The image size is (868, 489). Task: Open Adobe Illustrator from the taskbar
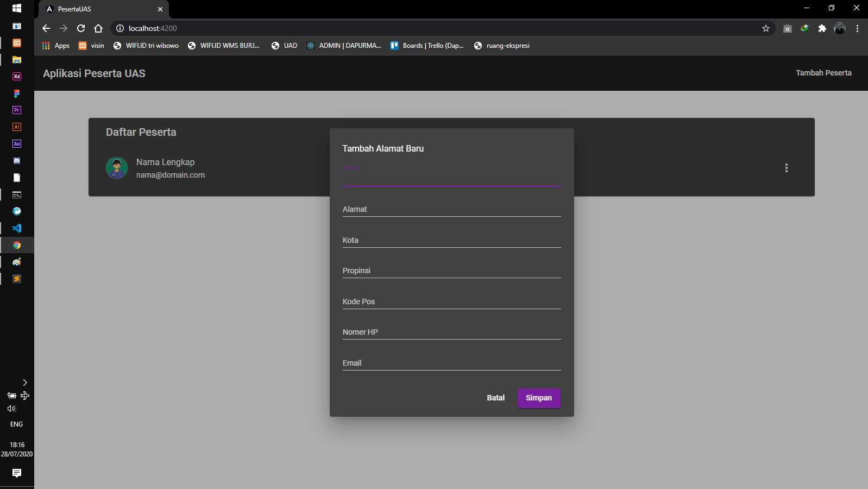coord(17,127)
